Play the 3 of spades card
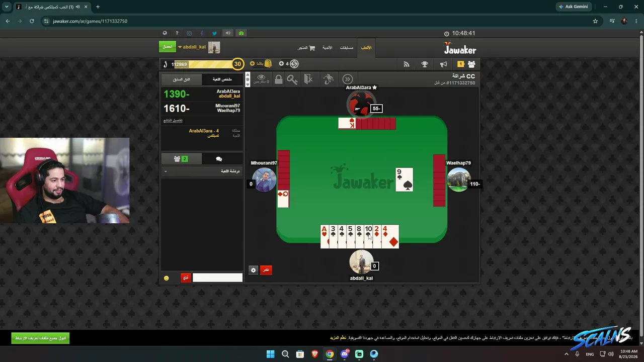 coord(333,237)
